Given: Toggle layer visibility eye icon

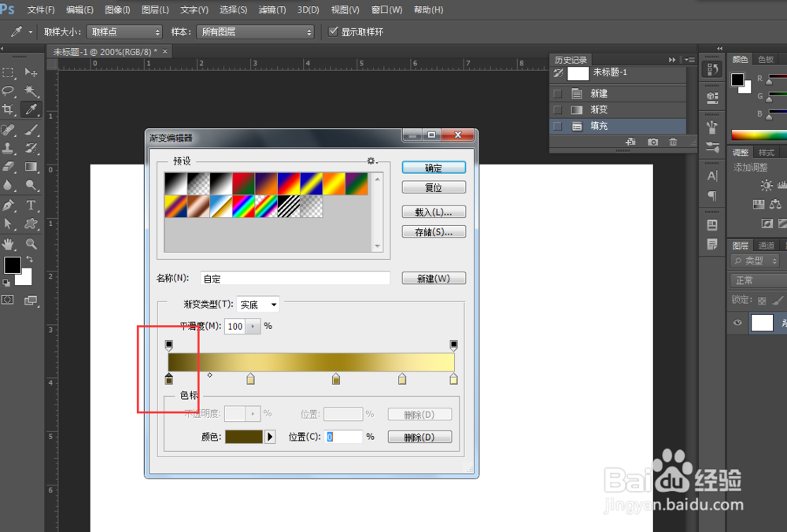Looking at the screenshot, I should (x=737, y=323).
